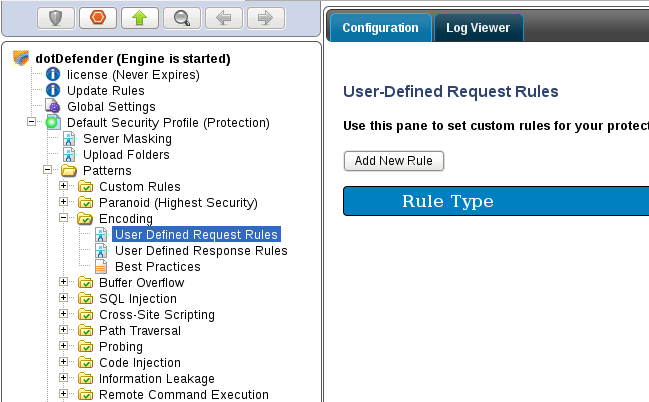Image resolution: width=649 pixels, height=402 pixels.
Task: Open the Update Rules tree item
Action: (106, 91)
